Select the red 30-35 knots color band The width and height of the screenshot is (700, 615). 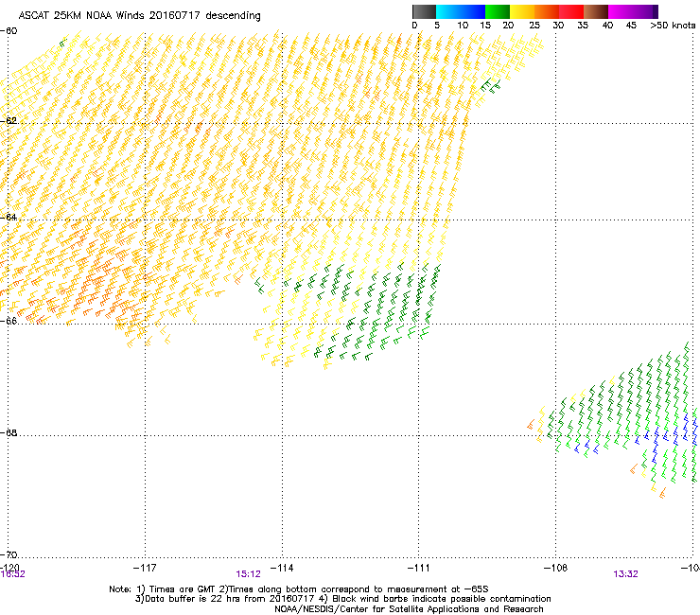pos(571,11)
